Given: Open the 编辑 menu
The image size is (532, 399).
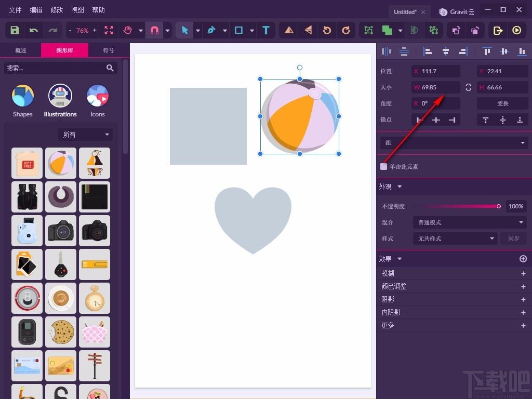Looking at the screenshot, I should [x=36, y=10].
